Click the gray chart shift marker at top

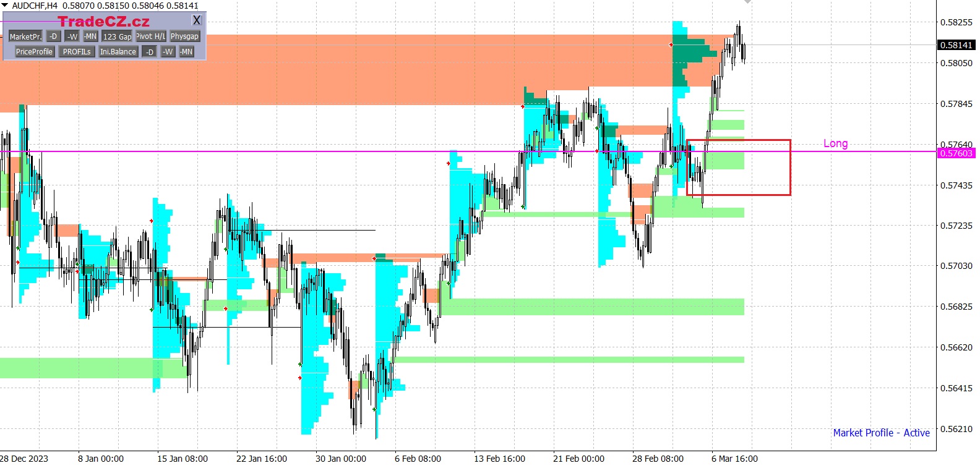point(747,2)
